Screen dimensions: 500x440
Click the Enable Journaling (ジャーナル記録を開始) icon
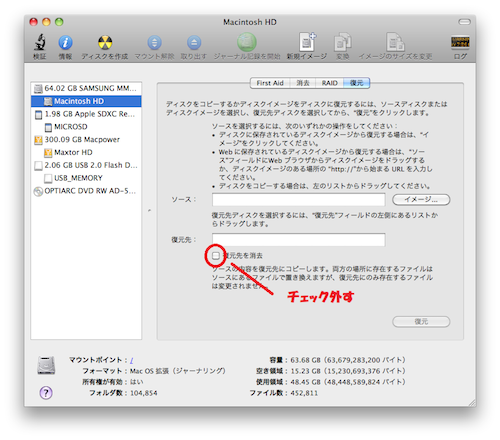pyautogui.click(x=247, y=42)
